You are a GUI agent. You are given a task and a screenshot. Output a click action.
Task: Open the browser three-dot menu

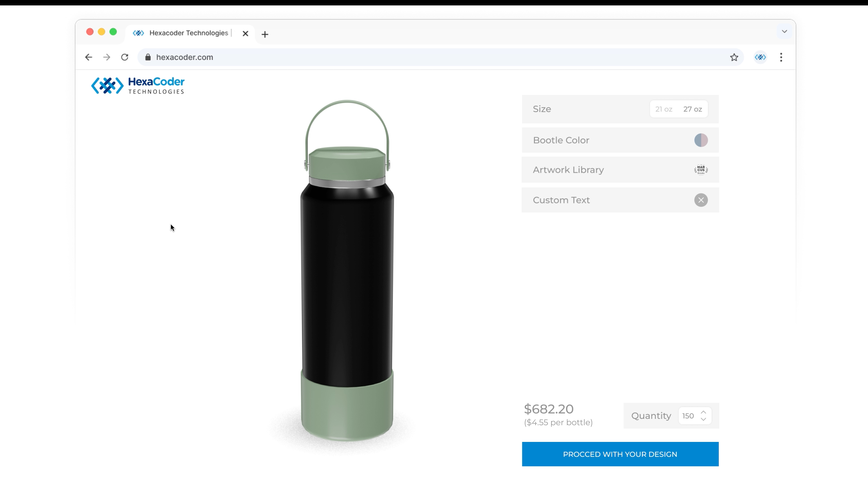coord(781,57)
